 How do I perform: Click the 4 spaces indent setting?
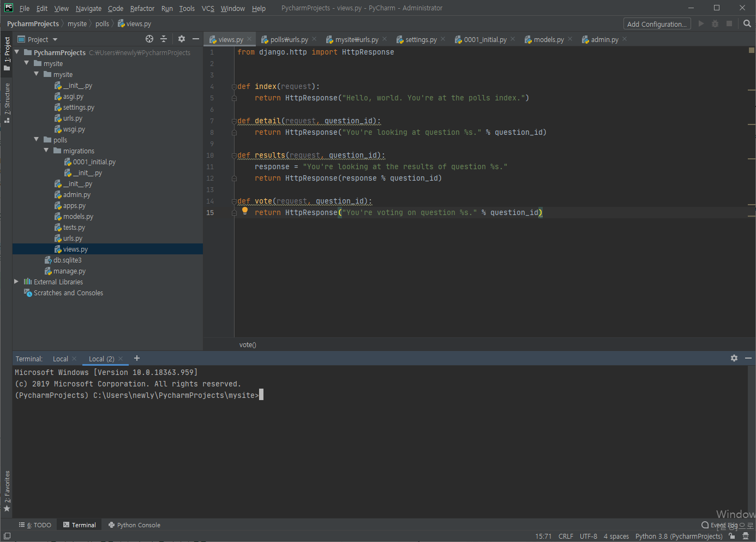pos(616,536)
